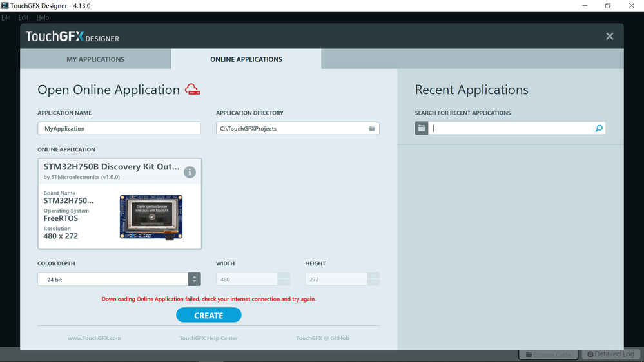Click the info icon on STM32H750B card
Image resolution: width=644 pixels, height=362 pixels.
[190, 173]
